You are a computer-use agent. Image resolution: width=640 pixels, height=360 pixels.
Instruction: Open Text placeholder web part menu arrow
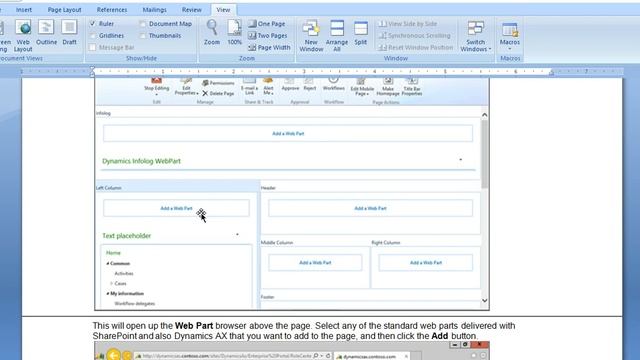coord(237,235)
